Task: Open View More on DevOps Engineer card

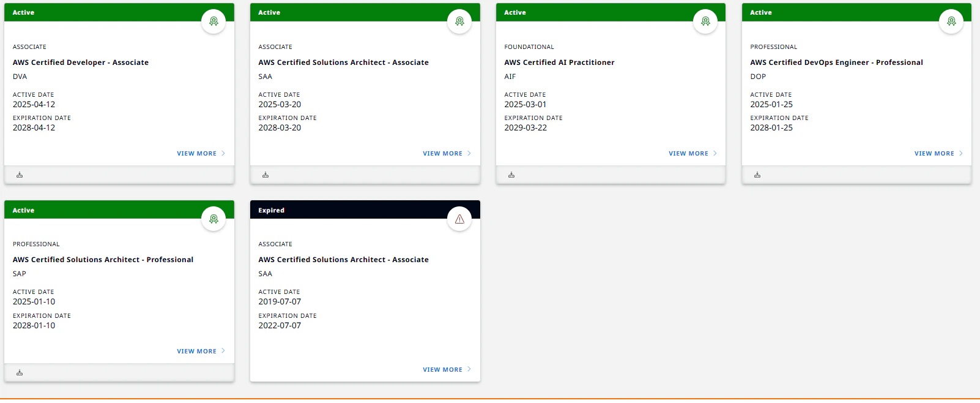Action: point(935,154)
